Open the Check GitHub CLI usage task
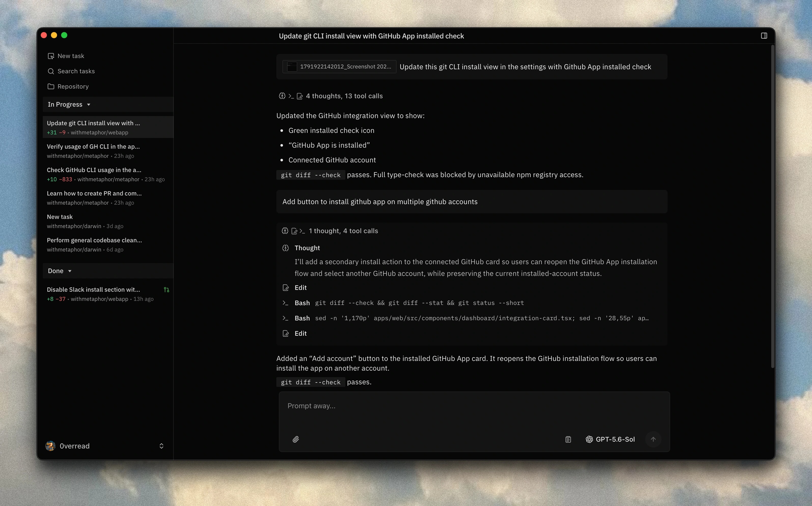 point(108,174)
